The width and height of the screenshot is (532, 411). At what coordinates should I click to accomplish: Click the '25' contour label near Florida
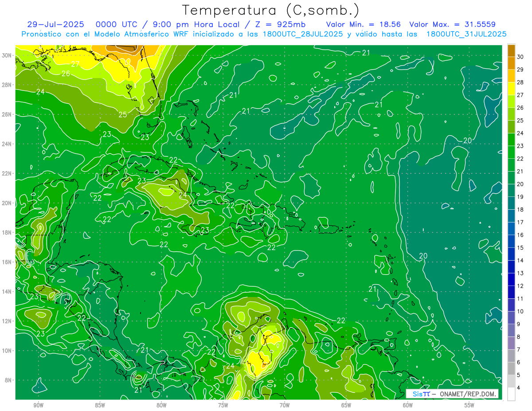pos(123,114)
